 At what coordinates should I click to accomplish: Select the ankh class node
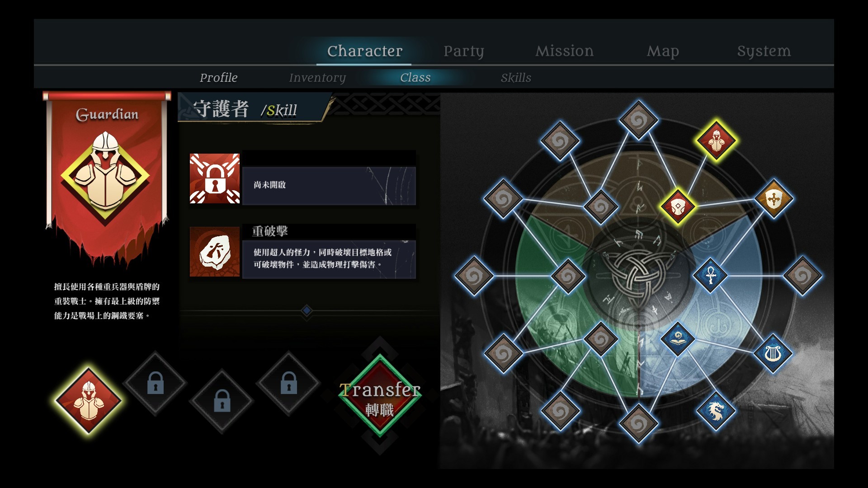pyautogui.click(x=710, y=275)
